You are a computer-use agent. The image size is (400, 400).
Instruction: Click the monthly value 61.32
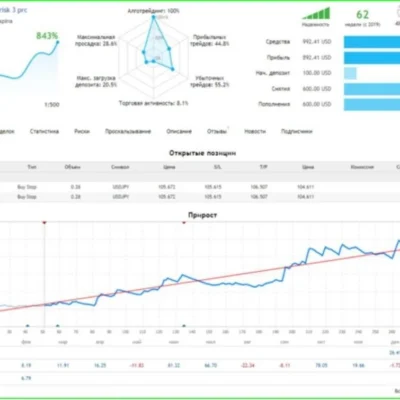[x=173, y=365]
